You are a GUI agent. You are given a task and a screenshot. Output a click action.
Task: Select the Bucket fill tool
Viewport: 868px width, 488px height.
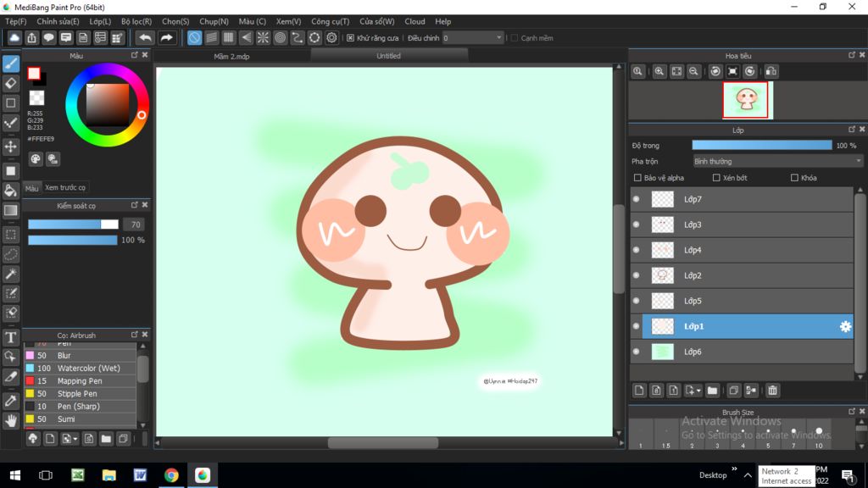(x=11, y=191)
